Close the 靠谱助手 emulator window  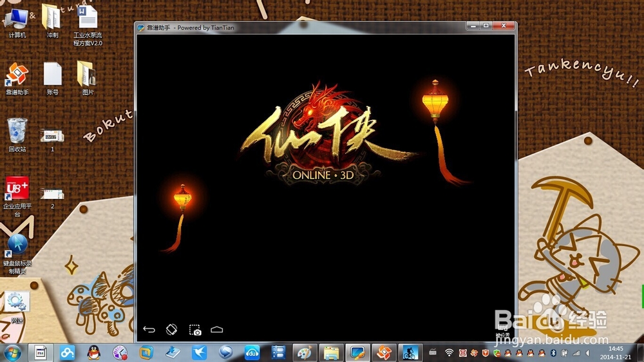coord(504,26)
